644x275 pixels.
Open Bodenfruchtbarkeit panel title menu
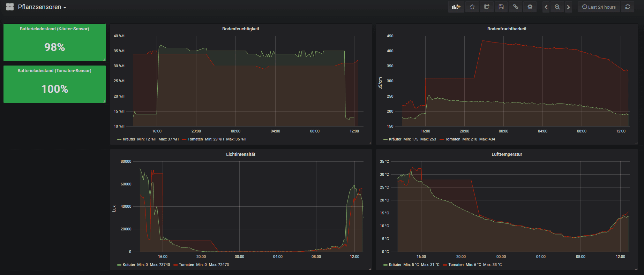click(507, 29)
